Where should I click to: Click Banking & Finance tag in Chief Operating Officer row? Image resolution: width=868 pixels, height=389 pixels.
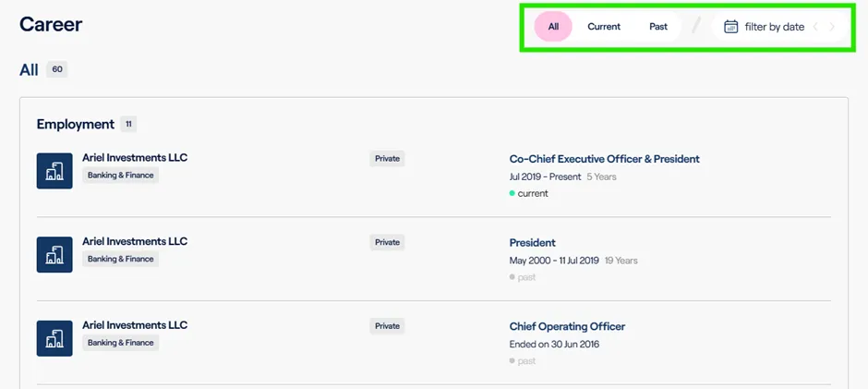(121, 343)
